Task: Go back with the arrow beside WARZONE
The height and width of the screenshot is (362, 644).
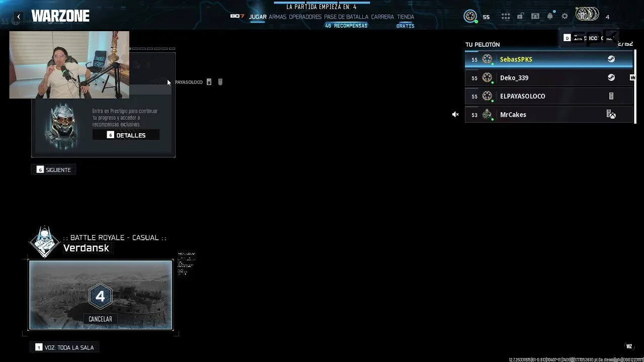Action: [x=19, y=17]
